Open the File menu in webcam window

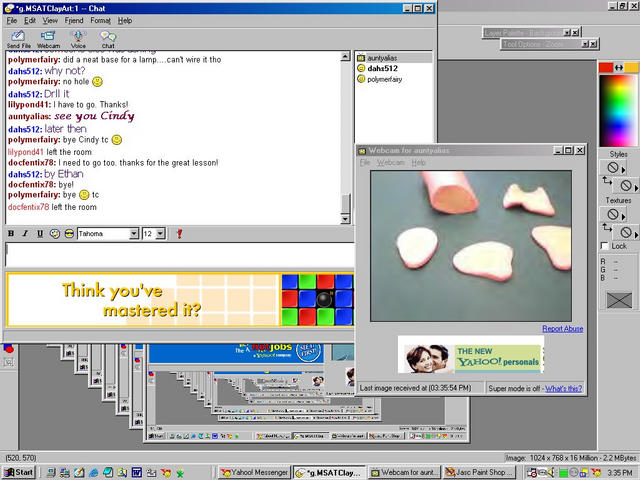[364, 162]
